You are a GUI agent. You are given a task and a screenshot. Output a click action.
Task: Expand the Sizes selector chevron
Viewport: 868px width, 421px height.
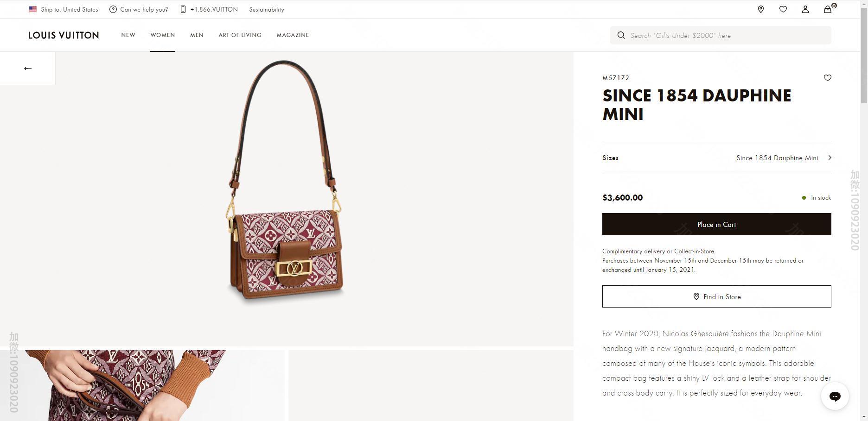[830, 157]
